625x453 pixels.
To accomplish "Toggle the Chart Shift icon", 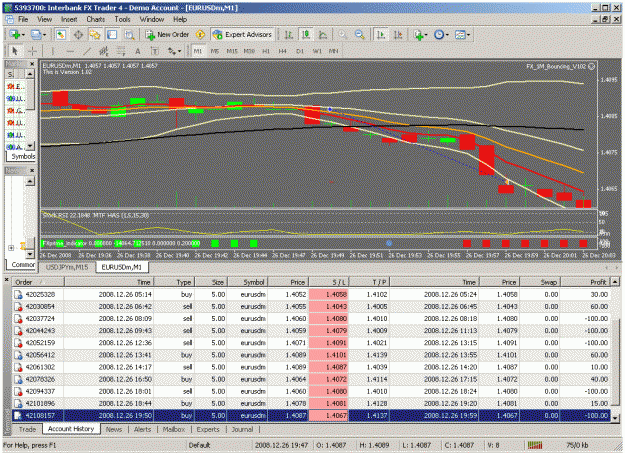I will 398,35.
